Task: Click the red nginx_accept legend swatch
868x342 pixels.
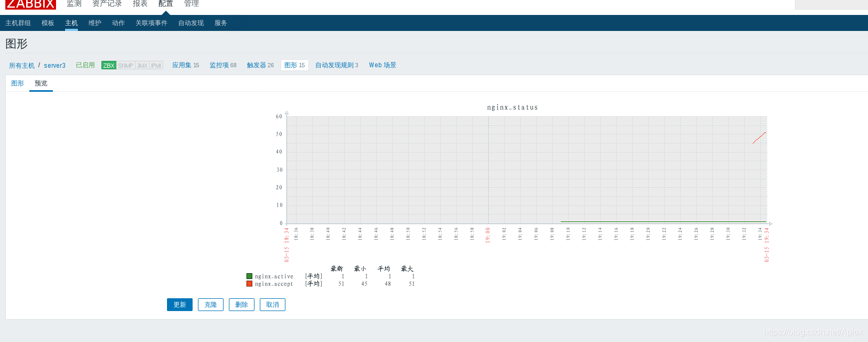Action: pos(249,284)
